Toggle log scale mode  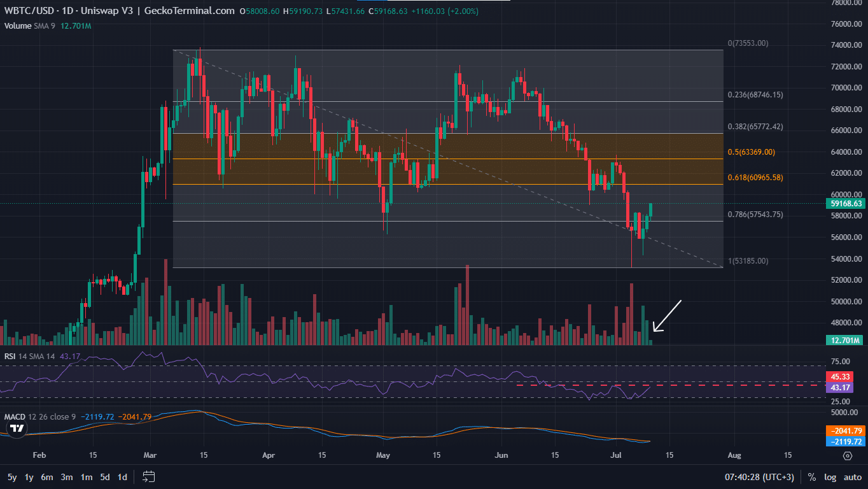click(830, 477)
